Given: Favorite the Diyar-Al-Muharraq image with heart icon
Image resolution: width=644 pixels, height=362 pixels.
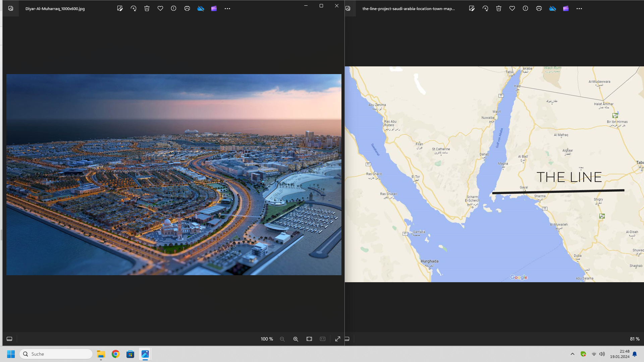Looking at the screenshot, I should click(x=160, y=9).
